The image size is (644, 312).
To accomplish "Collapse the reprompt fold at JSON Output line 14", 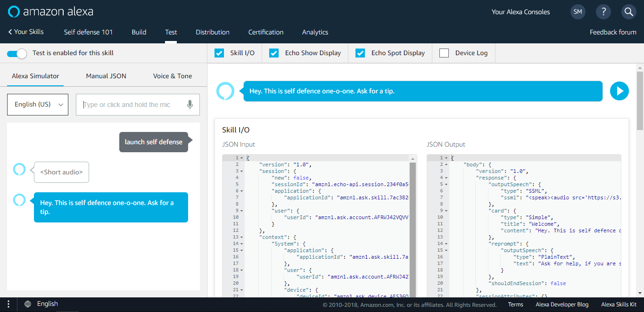I will tap(446, 244).
